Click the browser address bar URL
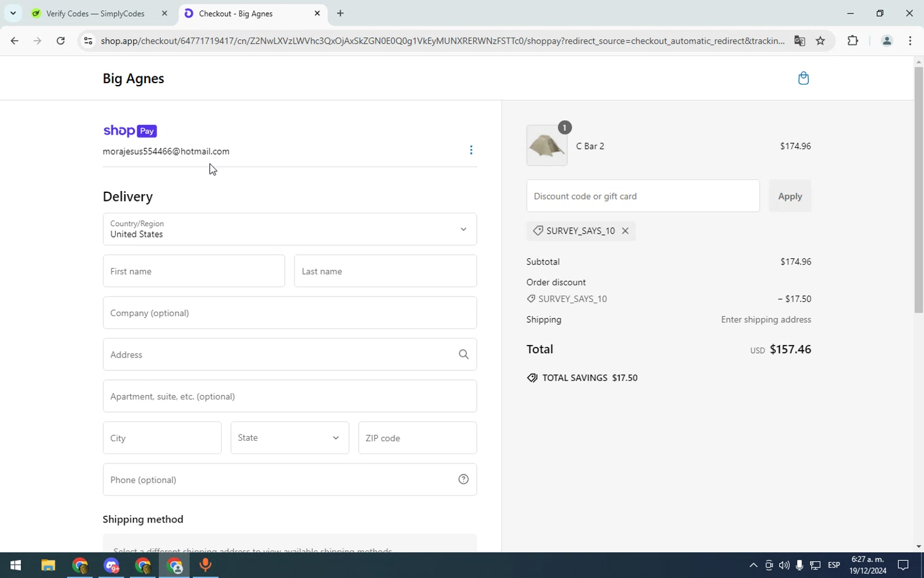Screen dimensions: 924x578 coord(442,41)
